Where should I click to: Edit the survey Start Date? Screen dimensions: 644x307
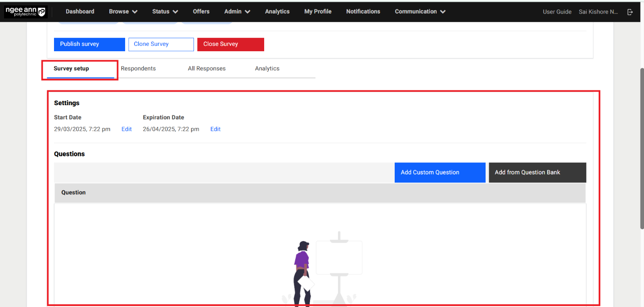pos(126,129)
